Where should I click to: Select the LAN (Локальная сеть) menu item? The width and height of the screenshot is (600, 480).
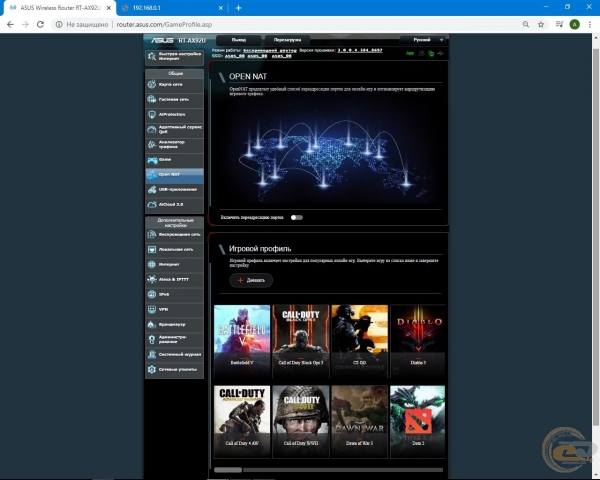(174, 250)
